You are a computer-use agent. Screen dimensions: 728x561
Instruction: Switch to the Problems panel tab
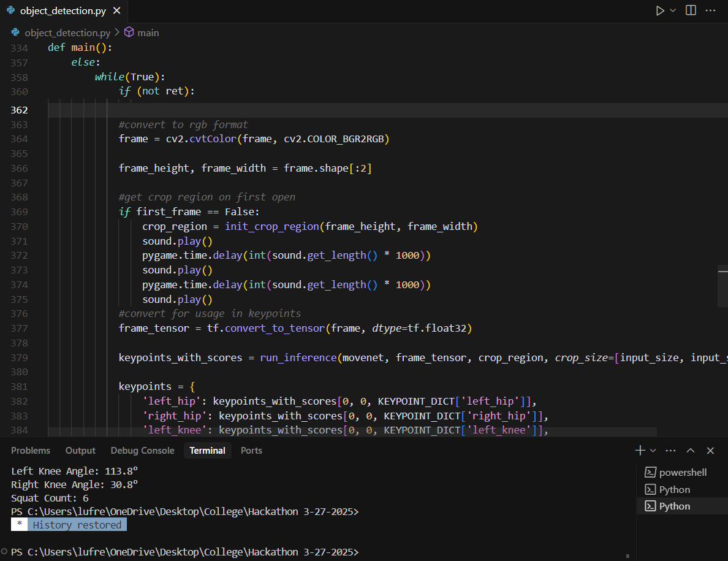pos(31,451)
